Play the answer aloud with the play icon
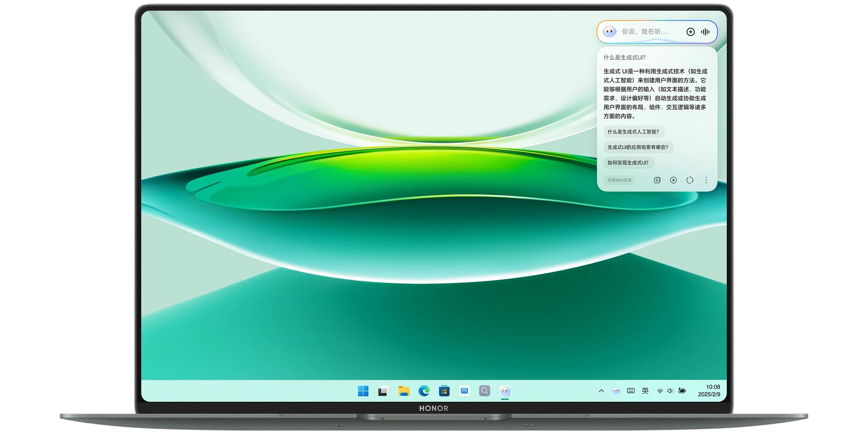The height and width of the screenshot is (434, 868). click(x=673, y=180)
